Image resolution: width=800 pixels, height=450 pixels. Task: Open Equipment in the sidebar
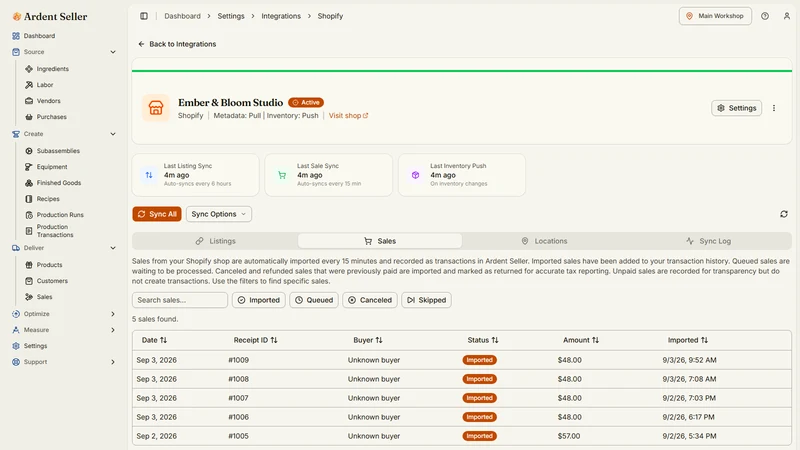[x=52, y=167]
